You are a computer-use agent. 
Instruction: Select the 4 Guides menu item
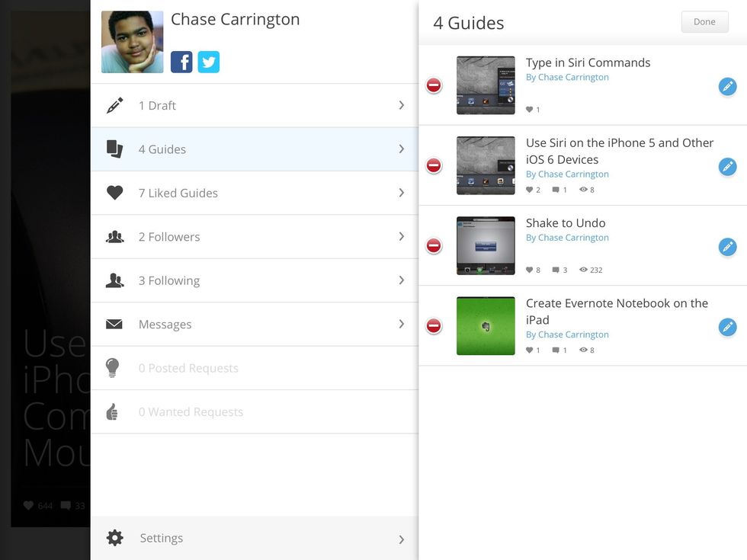pyautogui.click(x=162, y=149)
